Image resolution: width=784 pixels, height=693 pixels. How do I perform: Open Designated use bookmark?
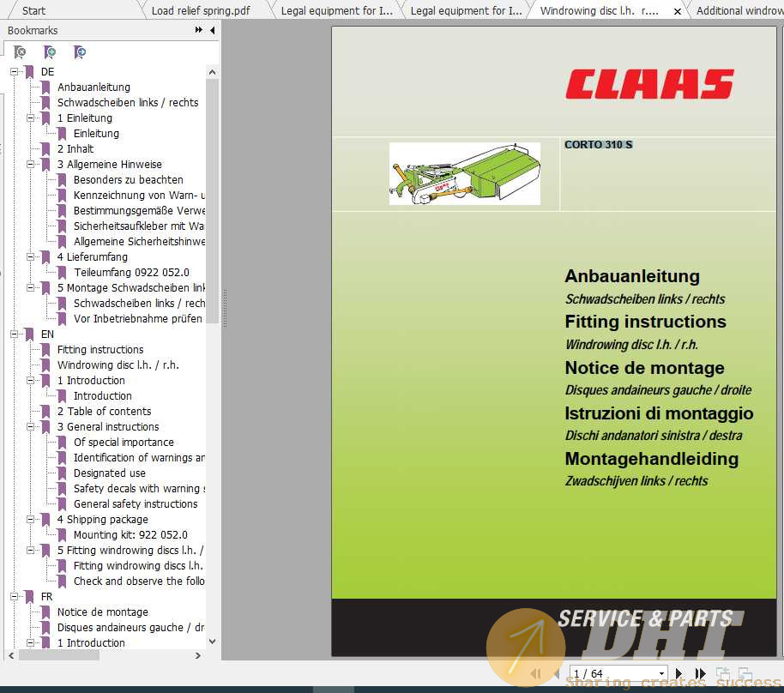pyautogui.click(x=110, y=473)
